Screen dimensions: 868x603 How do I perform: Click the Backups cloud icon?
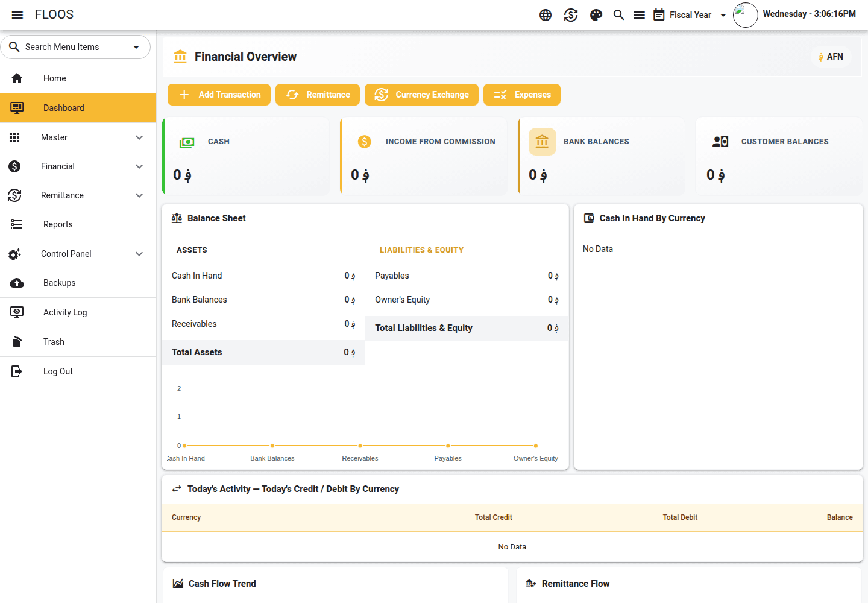coord(17,283)
